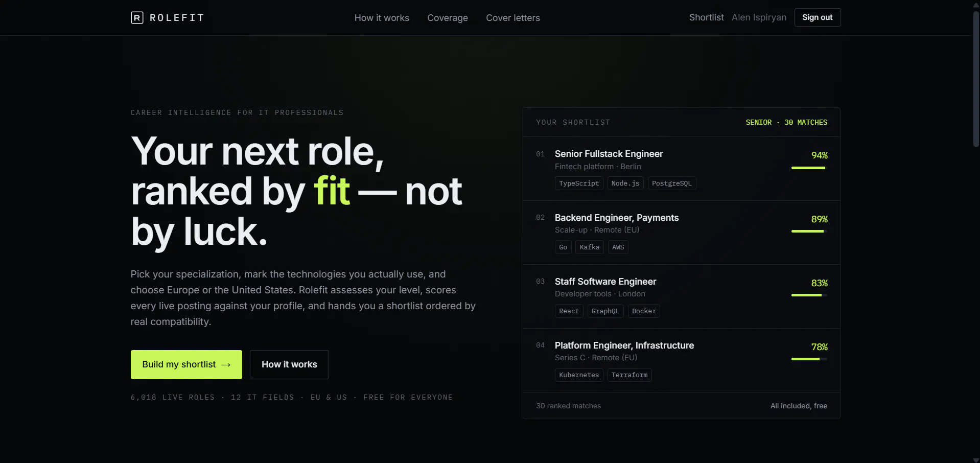
Task: Open the How it works nav link
Action: point(382,18)
